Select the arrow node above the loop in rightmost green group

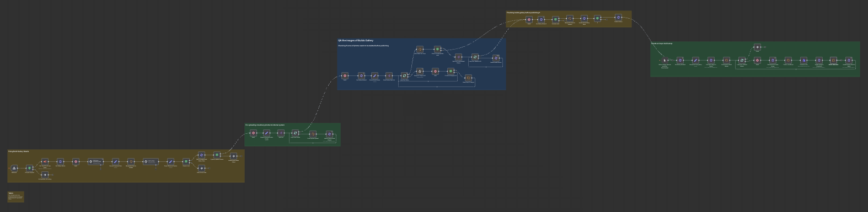[757, 47]
